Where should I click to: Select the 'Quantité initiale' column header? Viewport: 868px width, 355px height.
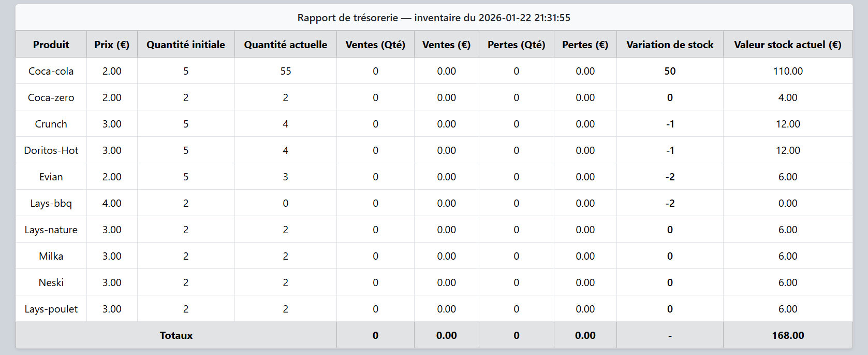pyautogui.click(x=186, y=45)
